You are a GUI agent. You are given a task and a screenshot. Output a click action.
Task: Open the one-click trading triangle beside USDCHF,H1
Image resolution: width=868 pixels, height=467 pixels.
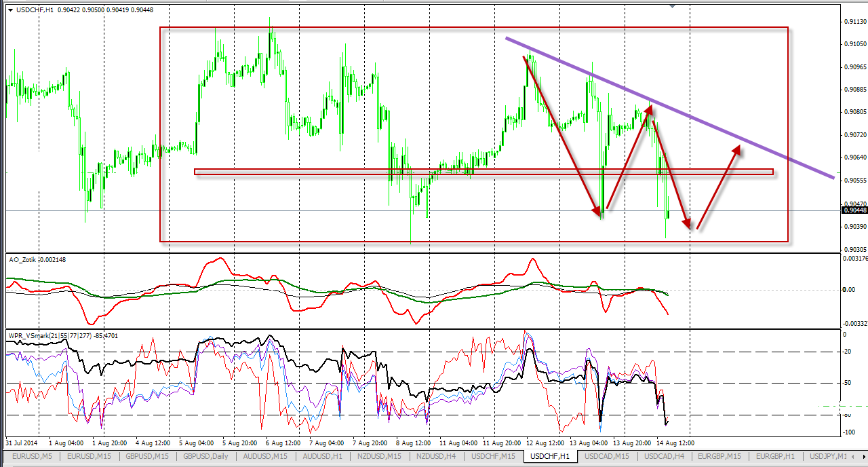9,10
